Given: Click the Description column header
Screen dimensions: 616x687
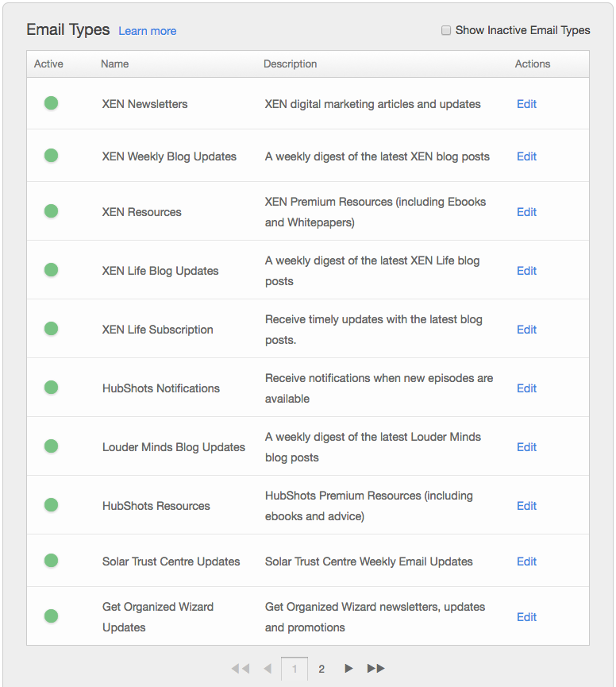Looking at the screenshot, I should (x=290, y=64).
